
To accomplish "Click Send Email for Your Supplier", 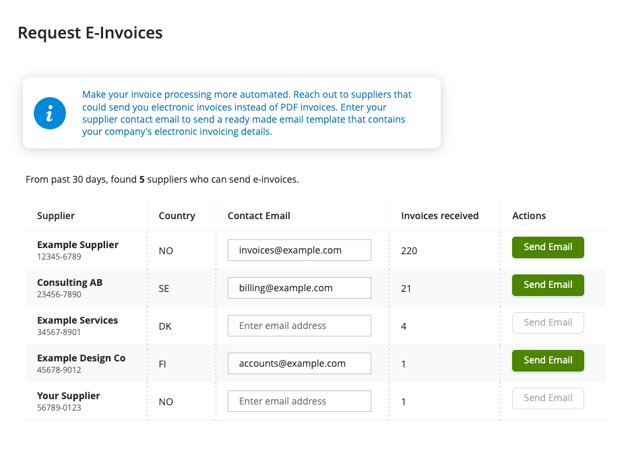I will point(547,398).
